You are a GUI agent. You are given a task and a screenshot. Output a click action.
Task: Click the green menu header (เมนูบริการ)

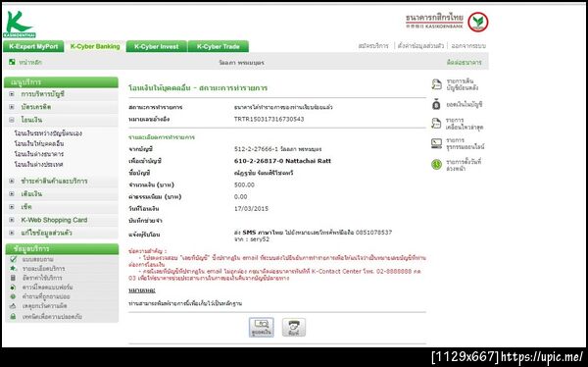point(61,82)
